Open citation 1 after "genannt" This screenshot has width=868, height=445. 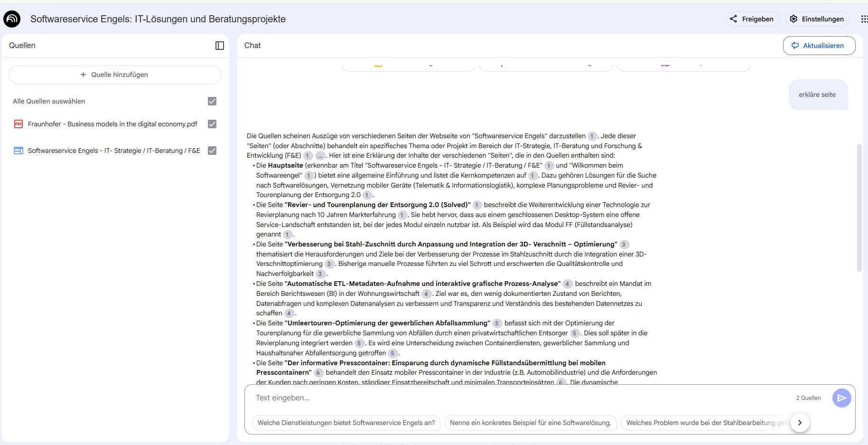tap(287, 235)
